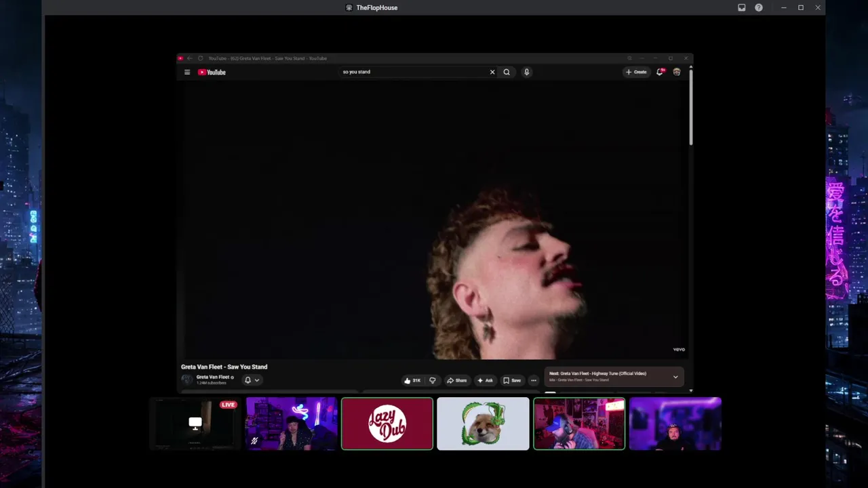
Task: Open YouTube notifications bell
Action: [660, 72]
